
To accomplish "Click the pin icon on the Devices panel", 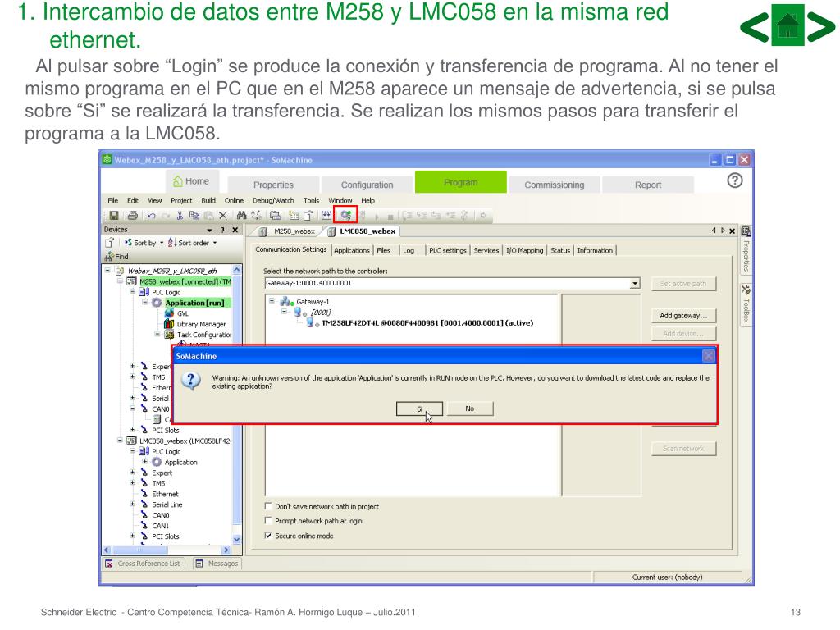I will (222, 230).
